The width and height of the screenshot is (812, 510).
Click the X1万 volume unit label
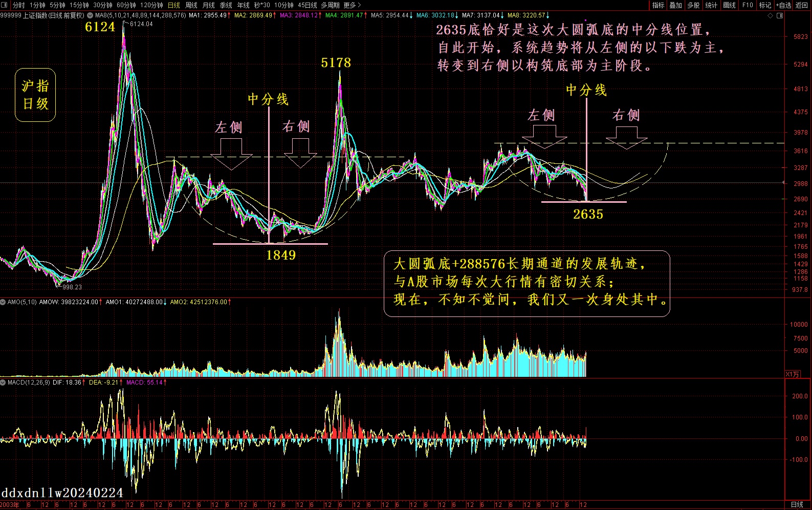(792, 374)
